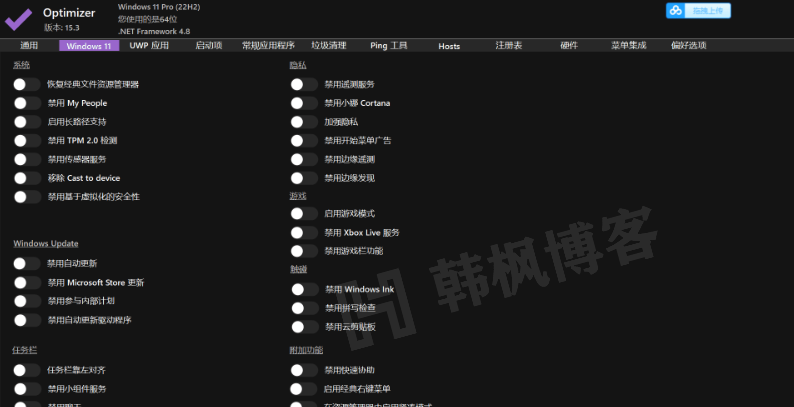Click the 附加功能 section heading
The width and height of the screenshot is (794, 407).
coord(306,350)
